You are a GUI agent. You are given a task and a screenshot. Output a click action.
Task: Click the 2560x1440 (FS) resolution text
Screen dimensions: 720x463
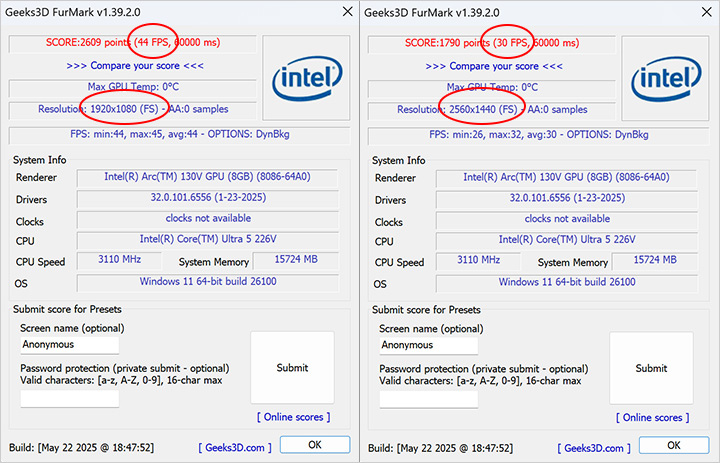point(483,109)
